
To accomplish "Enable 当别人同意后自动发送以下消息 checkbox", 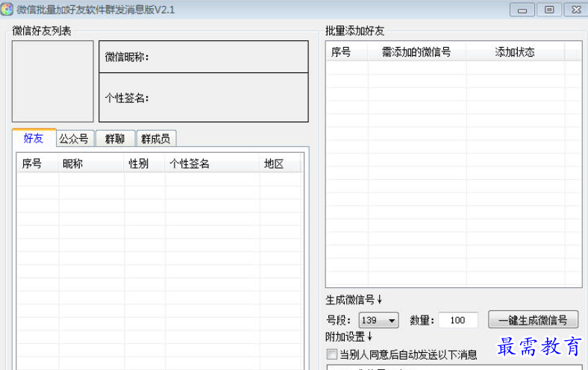I will (x=332, y=354).
